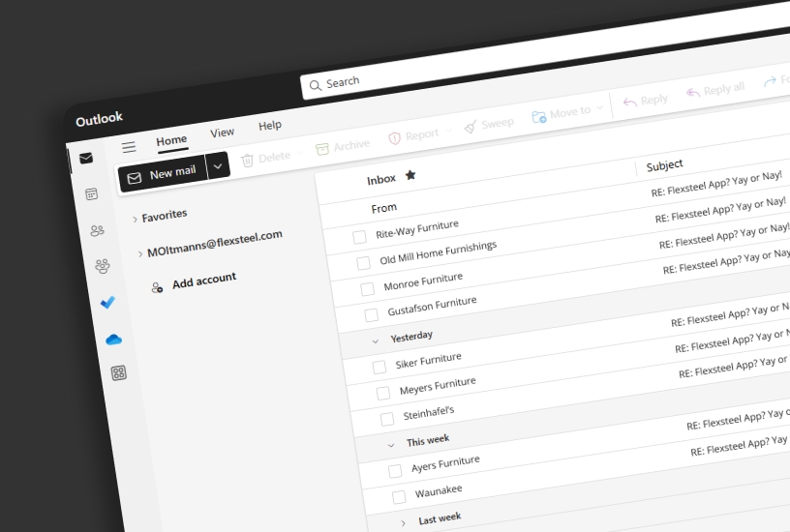The width and height of the screenshot is (790, 532).
Task: Click the Sweep broom icon
Action: pos(471,127)
